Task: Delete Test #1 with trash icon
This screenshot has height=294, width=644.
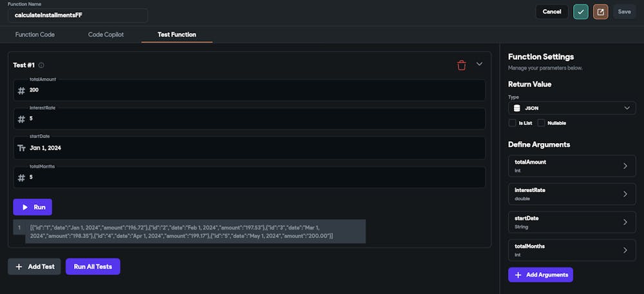Action: click(461, 64)
